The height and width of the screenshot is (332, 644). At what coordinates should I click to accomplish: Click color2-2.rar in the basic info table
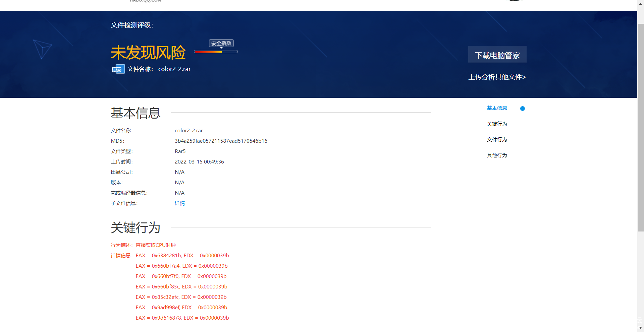pyautogui.click(x=189, y=131)
